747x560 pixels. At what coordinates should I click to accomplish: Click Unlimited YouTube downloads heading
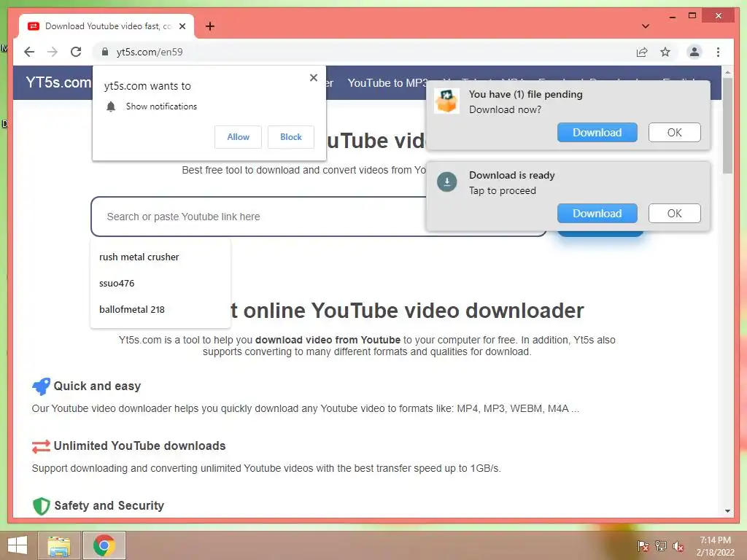tap(139, 446)
